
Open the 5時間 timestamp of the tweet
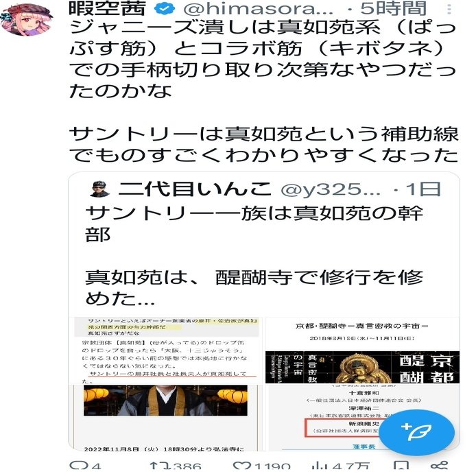click(394, 9)
